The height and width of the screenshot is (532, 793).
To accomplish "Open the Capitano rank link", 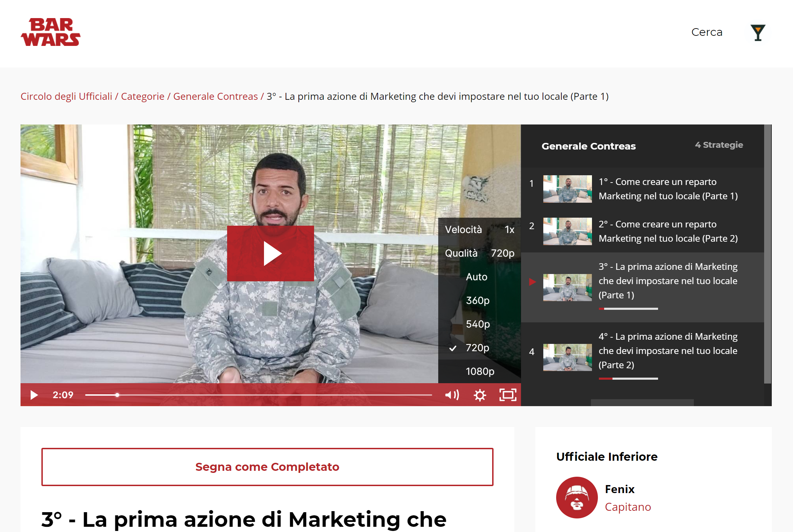I will coord(628,507).
